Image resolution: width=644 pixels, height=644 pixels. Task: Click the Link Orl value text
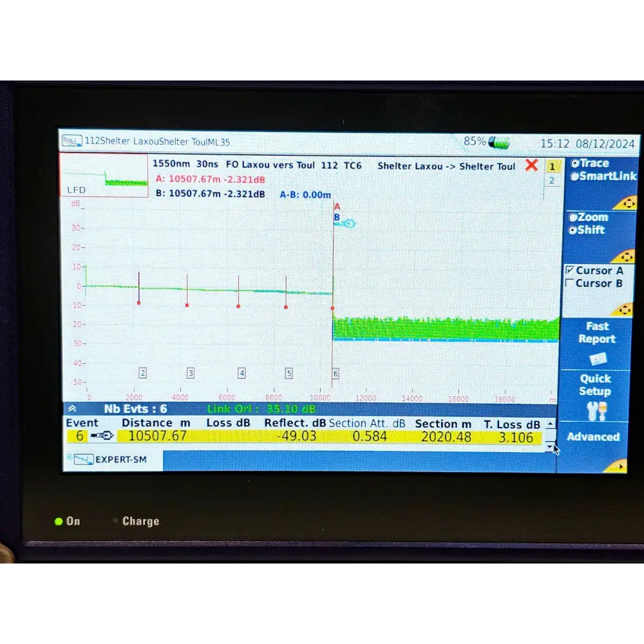261,409
